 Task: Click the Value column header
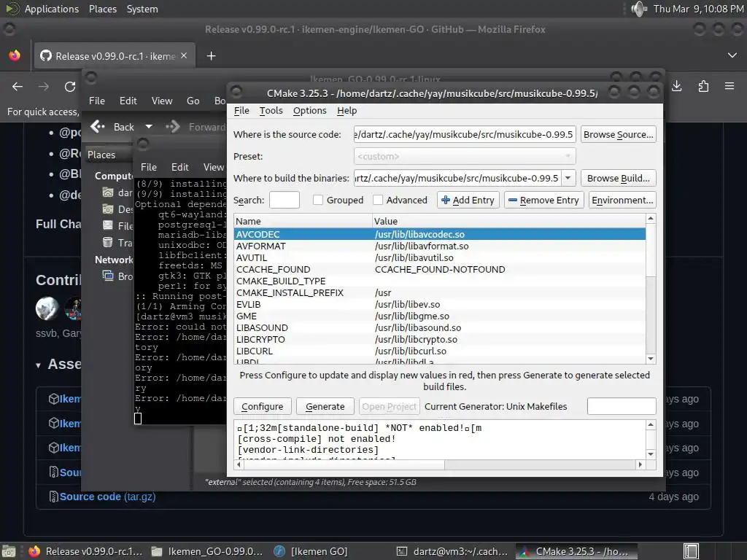coord(508,221)
